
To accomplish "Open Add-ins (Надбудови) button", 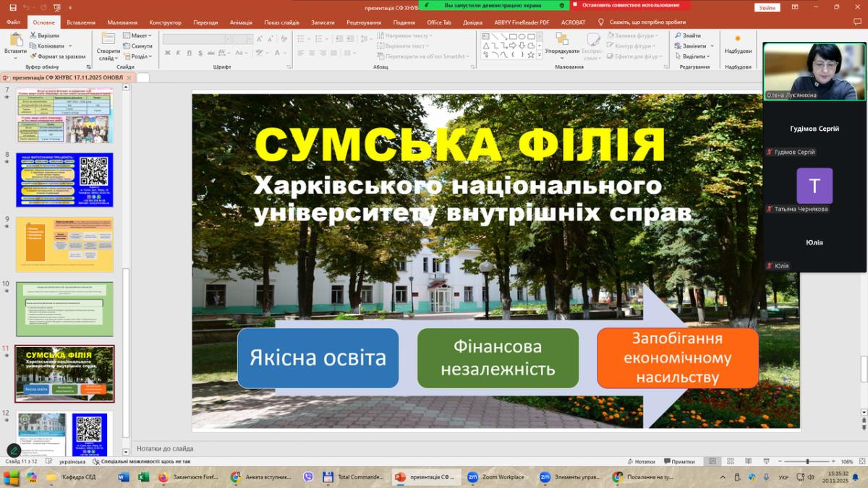I will 737,43.
